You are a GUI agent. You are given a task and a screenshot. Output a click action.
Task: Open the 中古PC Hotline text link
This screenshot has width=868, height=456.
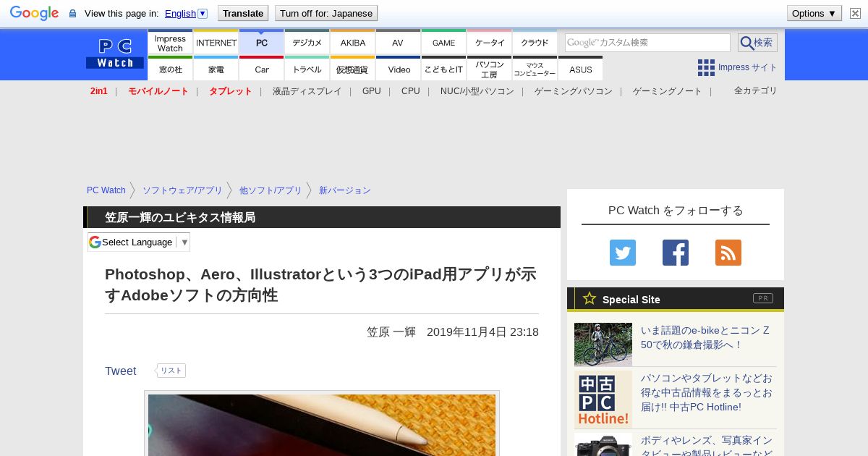point(707,392)
